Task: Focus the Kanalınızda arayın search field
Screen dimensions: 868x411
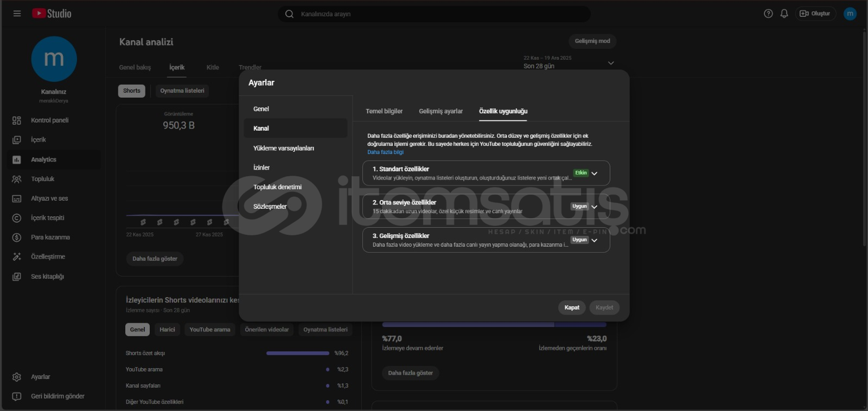Action: point(434,14)
